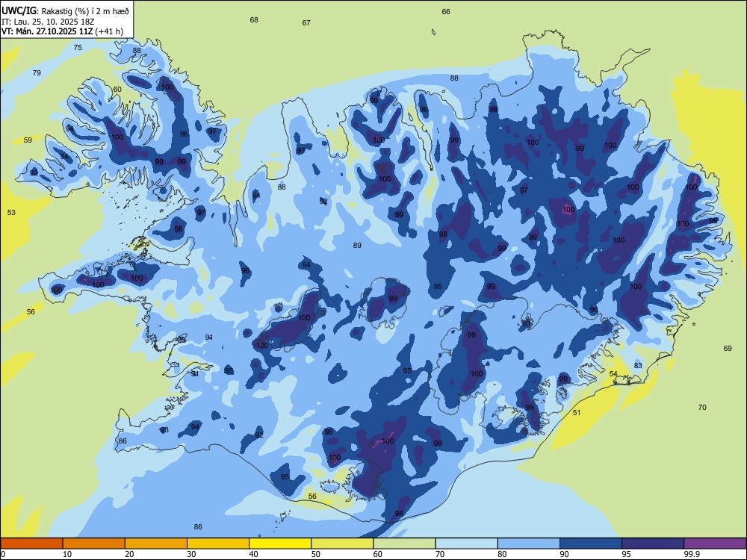Click the 'VT: Mán. 27.10.2025 11Z' line

point(47,31)
